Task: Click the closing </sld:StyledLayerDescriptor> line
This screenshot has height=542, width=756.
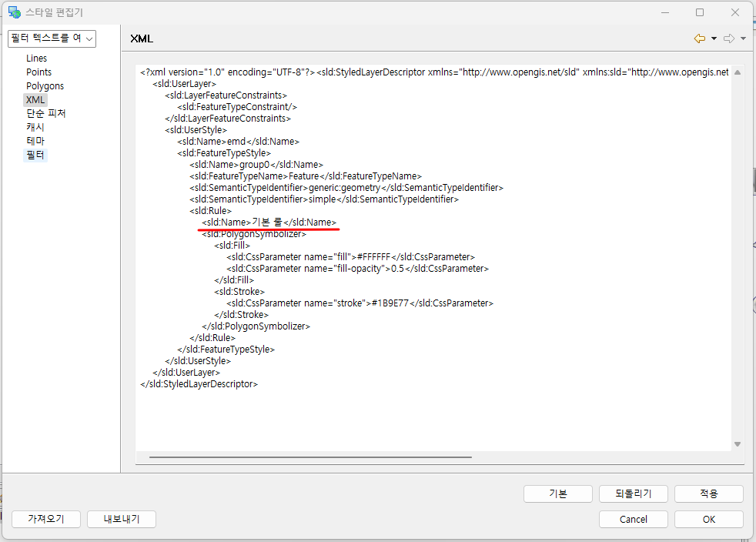Action: [199, 384]
